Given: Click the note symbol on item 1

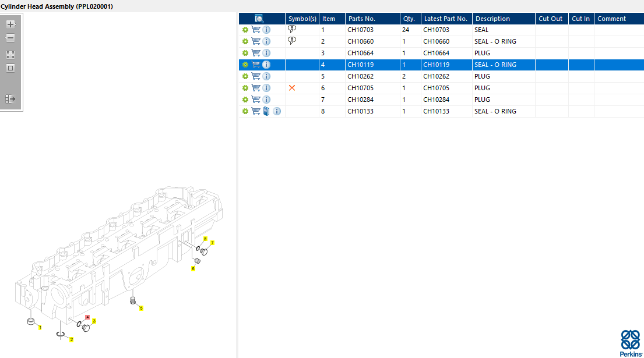Looking at the screenshot, I should click(292, 29).
